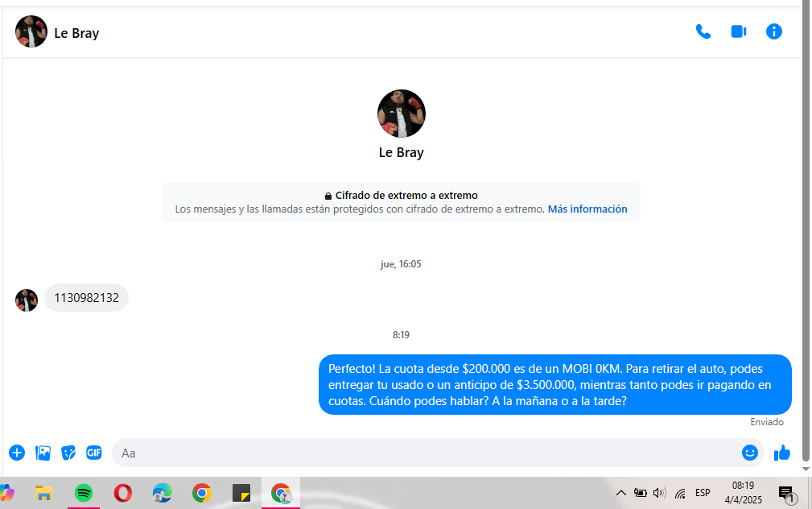Send a thumbs-up like
Viewport: 812px width, 509px height.
pyautogui.click(x=781, y=453)
